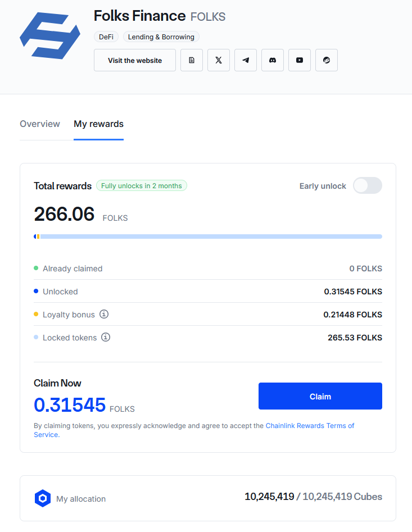
Task: Click the blue Claim button
Action: (x=320, y=396)
